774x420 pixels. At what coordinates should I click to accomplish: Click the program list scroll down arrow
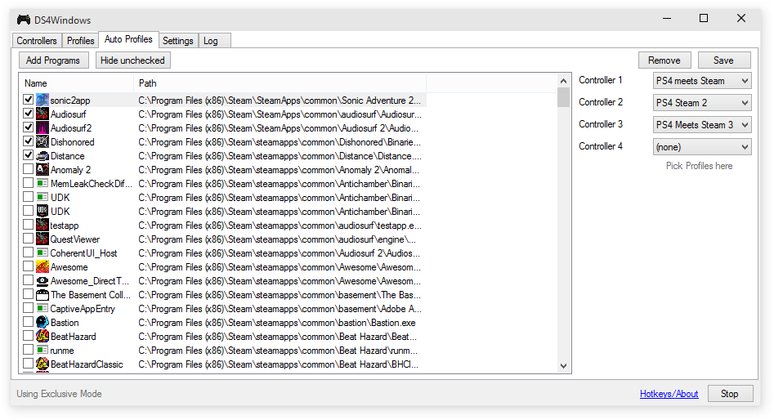pyautogui.click(x=563, y=366)
